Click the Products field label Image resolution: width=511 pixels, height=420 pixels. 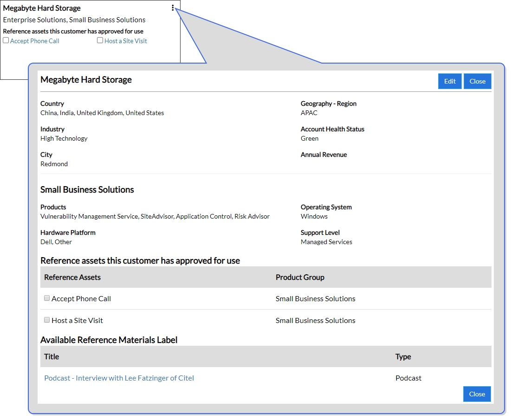53,207
